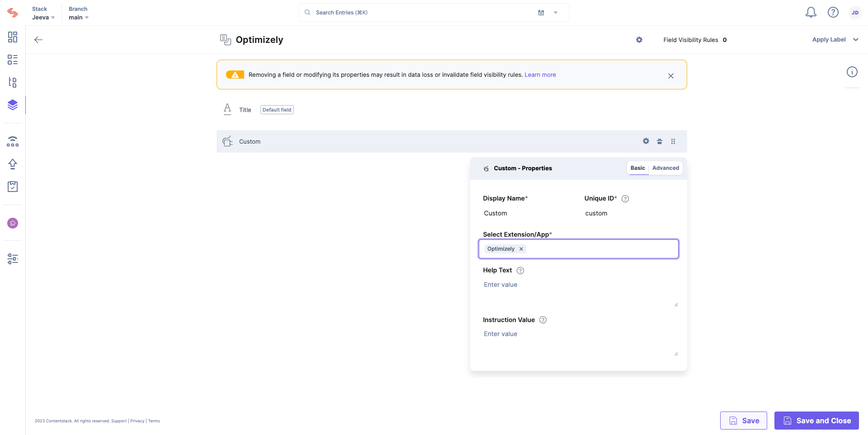Open saved searches icon in the search bar
868x435 pixels.
point(541,13)
